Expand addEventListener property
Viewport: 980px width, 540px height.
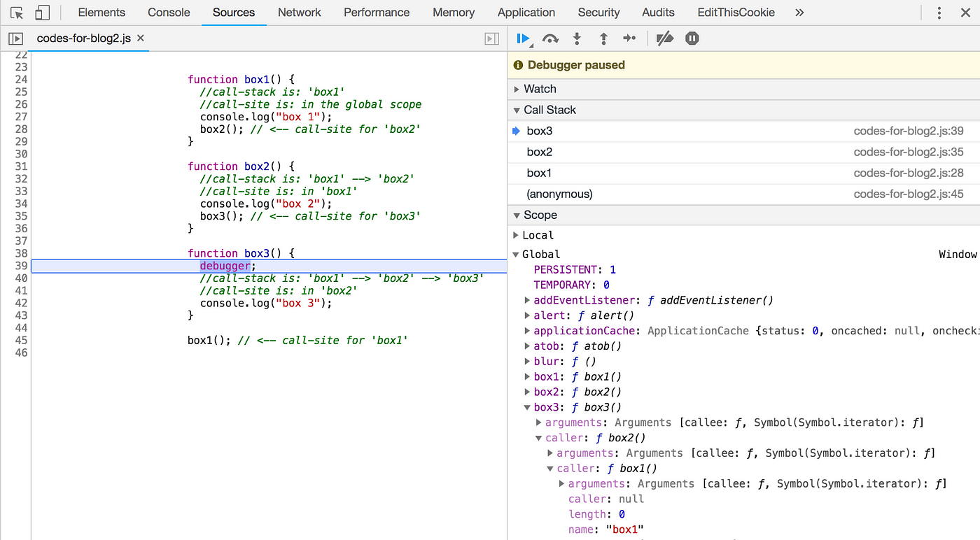528,300
